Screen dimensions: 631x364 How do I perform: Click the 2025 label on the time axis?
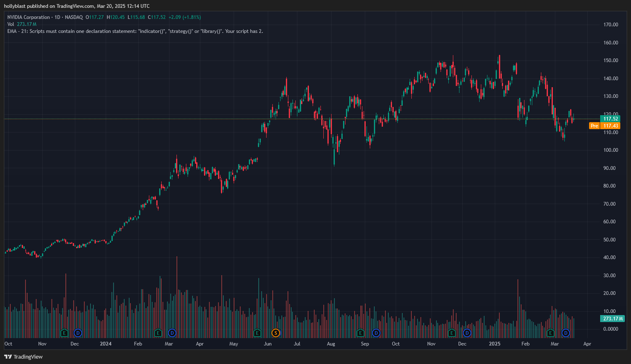click(x=494, y=344)
